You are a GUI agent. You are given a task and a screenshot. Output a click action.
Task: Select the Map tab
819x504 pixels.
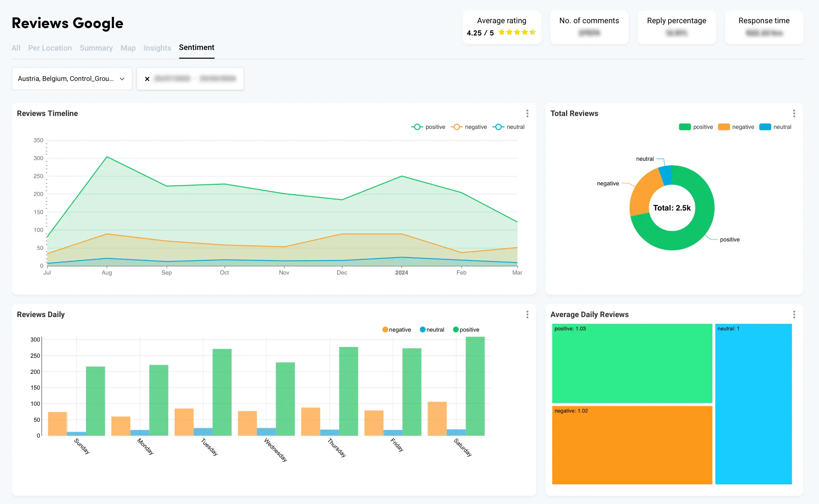(x=128, y=48)
